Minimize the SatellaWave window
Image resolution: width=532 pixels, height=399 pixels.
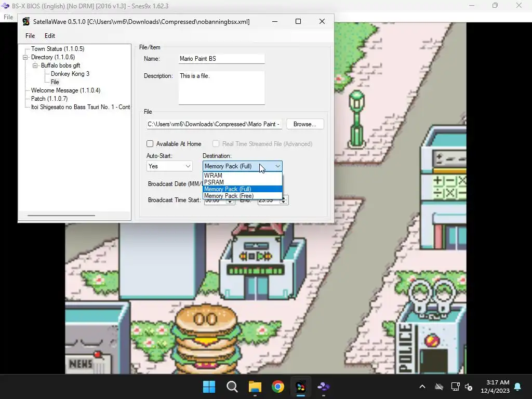coord(275,21)
